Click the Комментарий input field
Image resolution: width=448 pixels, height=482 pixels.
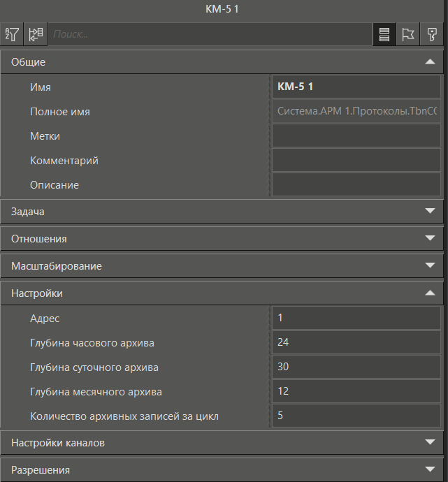coord(356,161)
